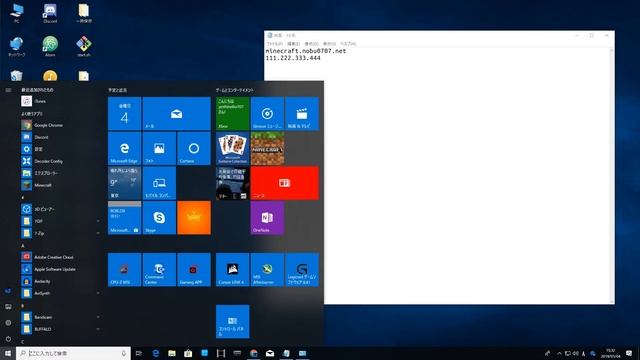The image size is (640, 360).
Task: Open the View menu in Notepad
Action: (329, 44)
